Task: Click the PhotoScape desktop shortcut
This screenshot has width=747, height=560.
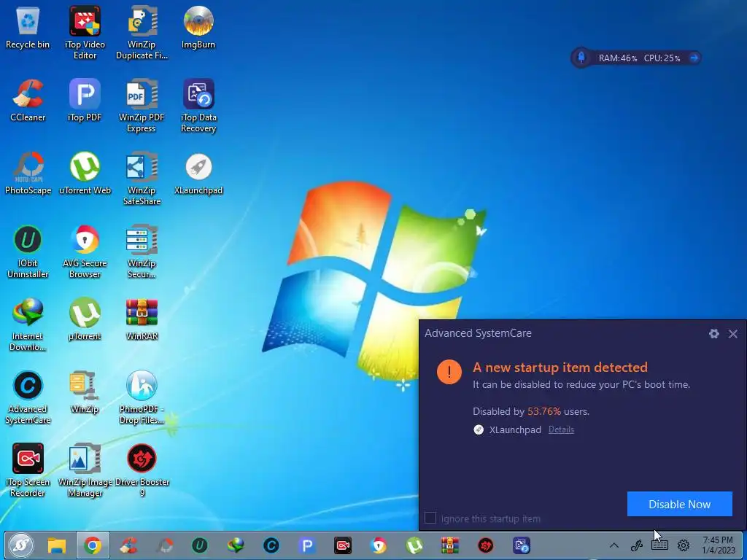Action: pyautogui.click(x=28, y=174)
